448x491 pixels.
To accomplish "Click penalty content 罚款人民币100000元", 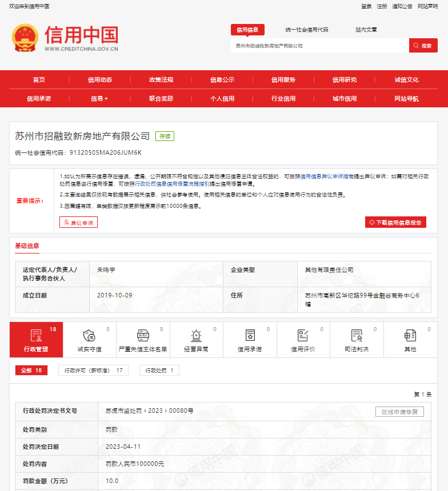I will coord(135,464).
